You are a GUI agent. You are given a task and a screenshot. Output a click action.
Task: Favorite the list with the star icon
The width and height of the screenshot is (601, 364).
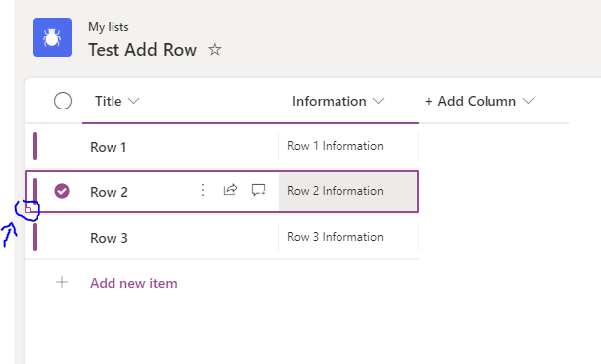click(215, 49)
